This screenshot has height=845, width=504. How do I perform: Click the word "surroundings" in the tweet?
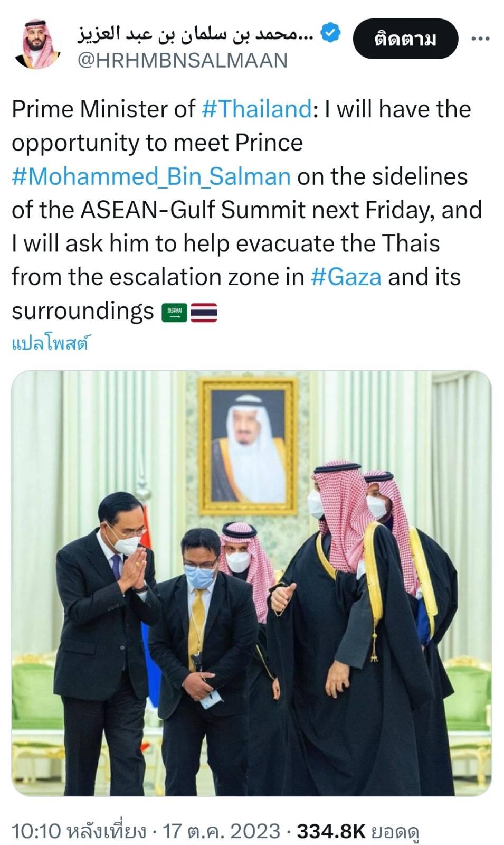coord(82,311)
